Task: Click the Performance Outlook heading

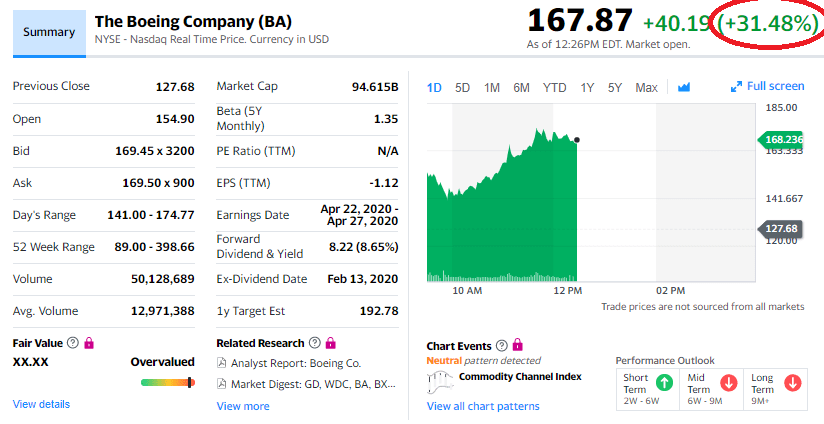Action: (x=665, y=360)
